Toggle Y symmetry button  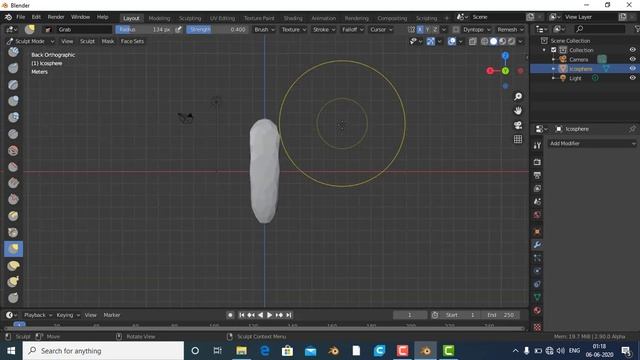[x=427, y=29]
